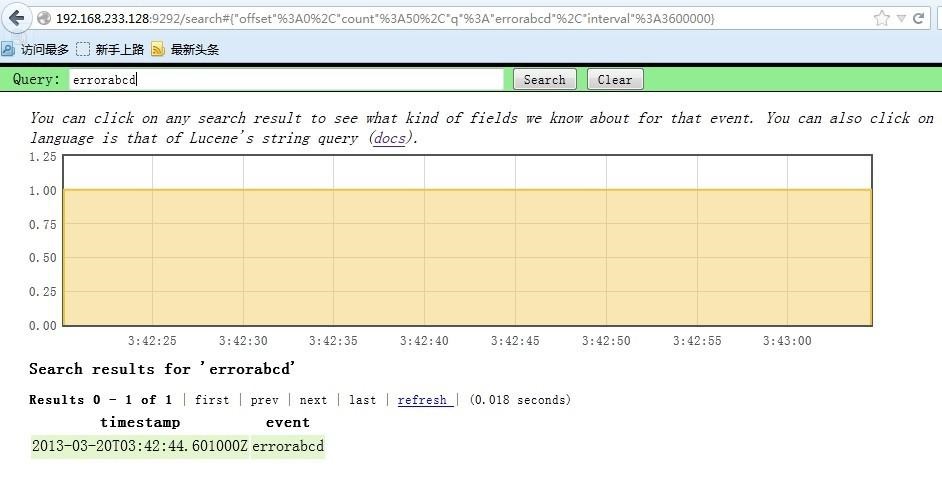Jump to last results page
Image resolution: width=942 pixels, height=494 pixels.
pos(362,400)
